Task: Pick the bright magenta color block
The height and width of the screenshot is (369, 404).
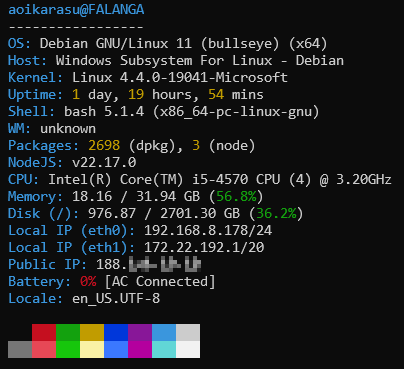Action: click(x=140, y=349)
